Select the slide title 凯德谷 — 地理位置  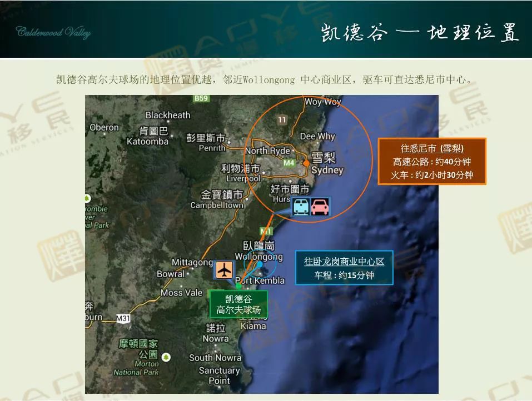pos(420,33)
